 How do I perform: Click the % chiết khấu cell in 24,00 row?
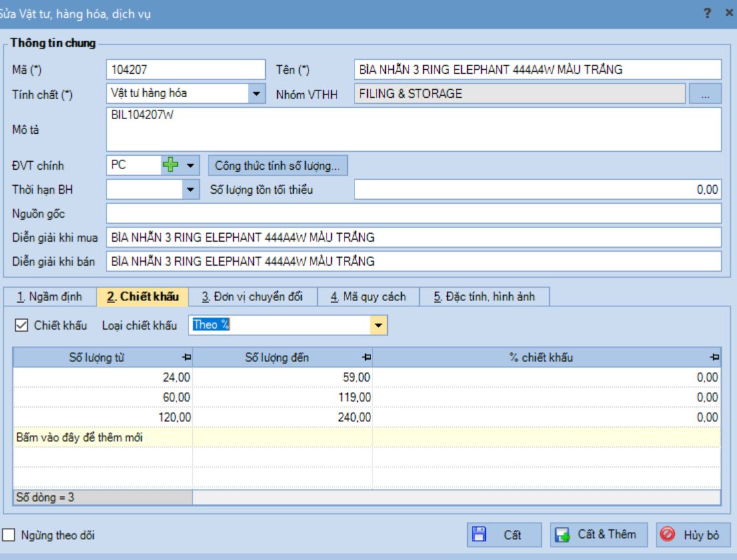546,378
